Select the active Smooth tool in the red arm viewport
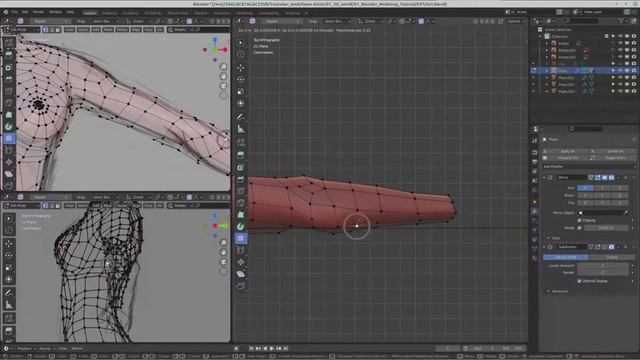 click(x=241, y=238)
